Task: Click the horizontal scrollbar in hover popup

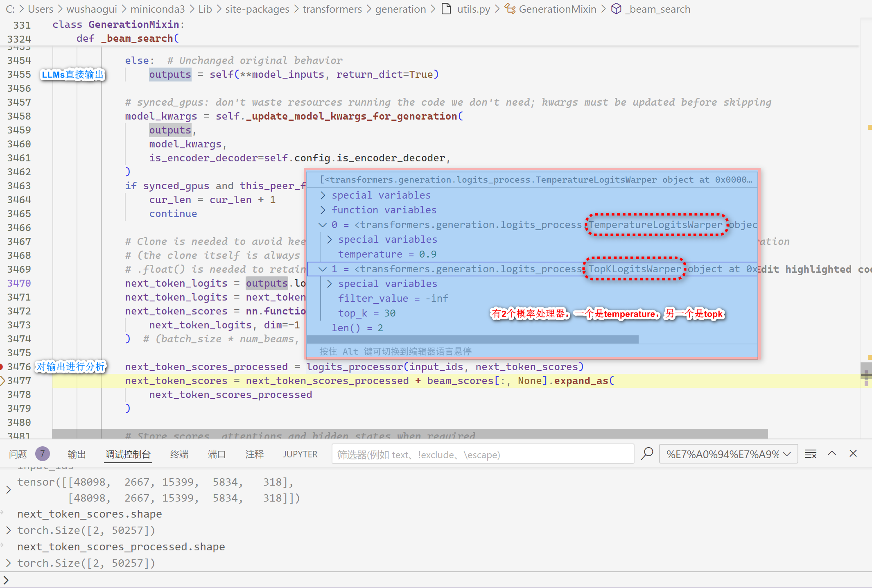Action: [472, 339]
